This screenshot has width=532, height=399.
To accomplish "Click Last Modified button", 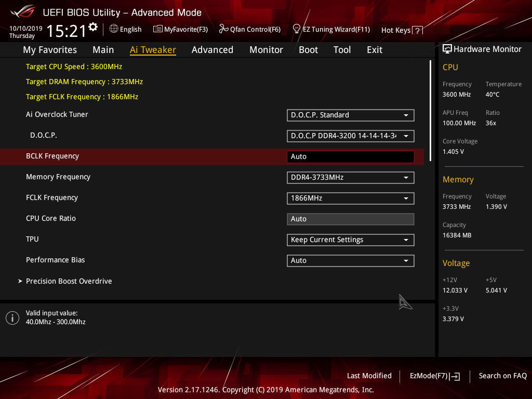I will (369, 376).
